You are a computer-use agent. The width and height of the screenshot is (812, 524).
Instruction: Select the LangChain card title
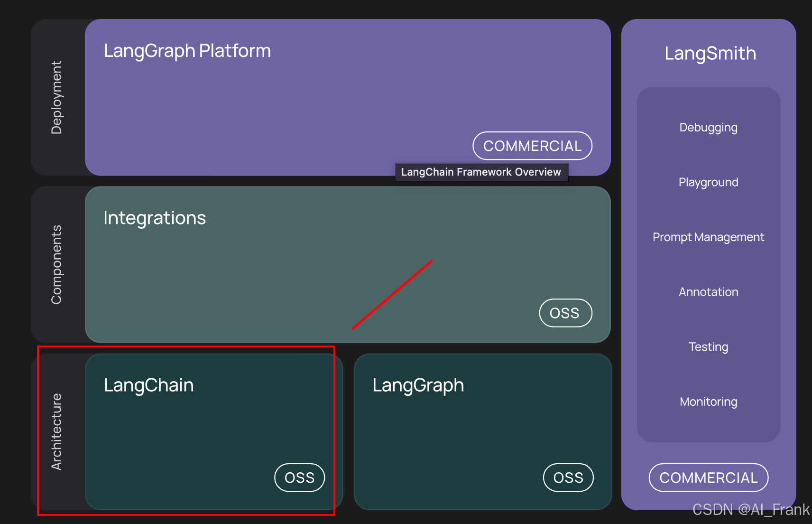click(x=148, y=385)
